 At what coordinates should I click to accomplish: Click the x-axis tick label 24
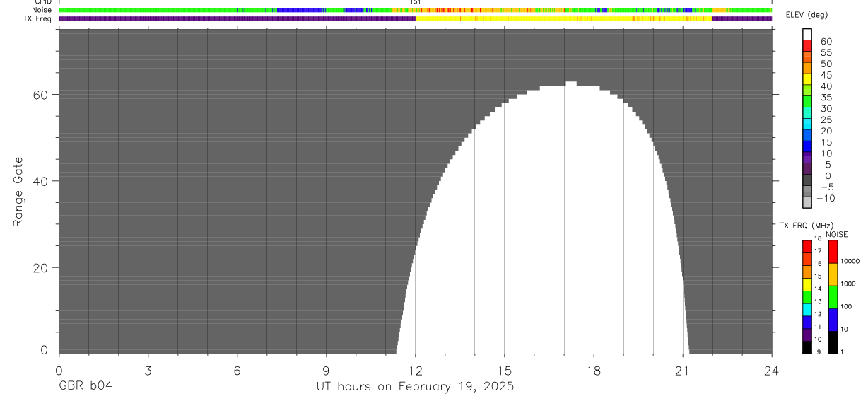[772, 371]
